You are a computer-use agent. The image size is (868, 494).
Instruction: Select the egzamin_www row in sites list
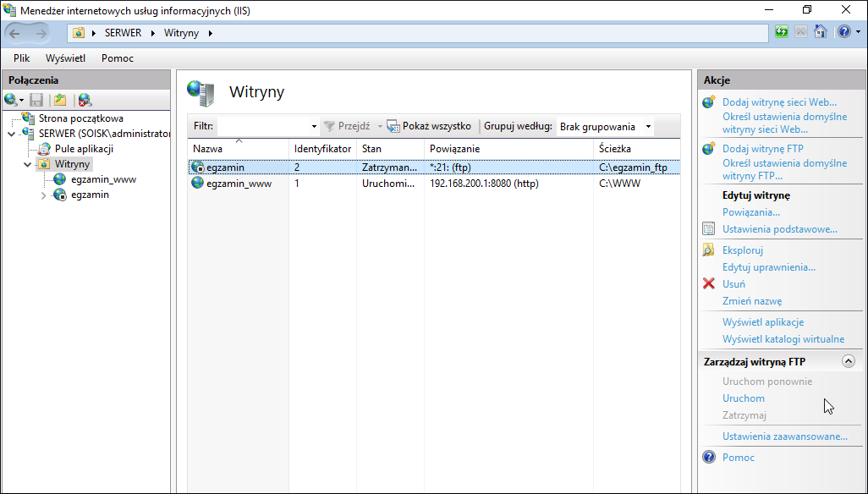tap(434, 183)
